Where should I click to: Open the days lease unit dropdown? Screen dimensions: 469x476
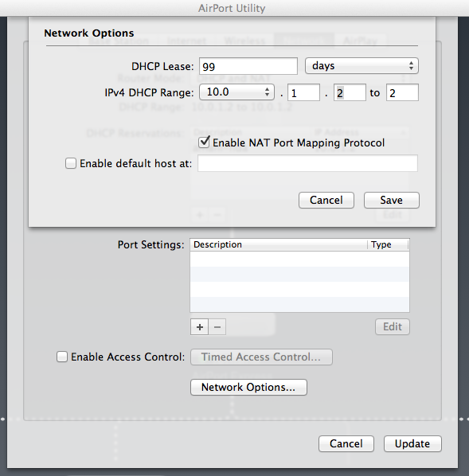point(362,66)
